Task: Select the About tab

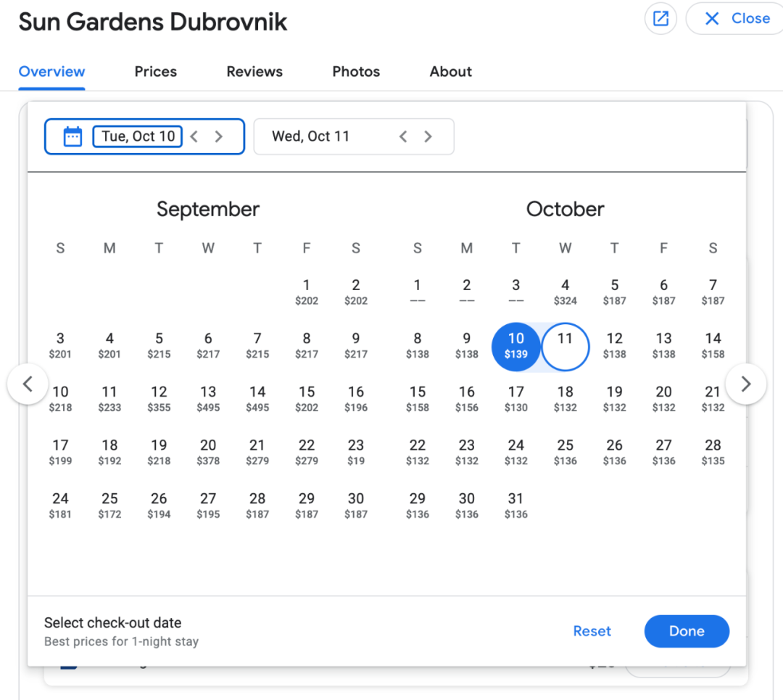Action: (x=450, y=72)
